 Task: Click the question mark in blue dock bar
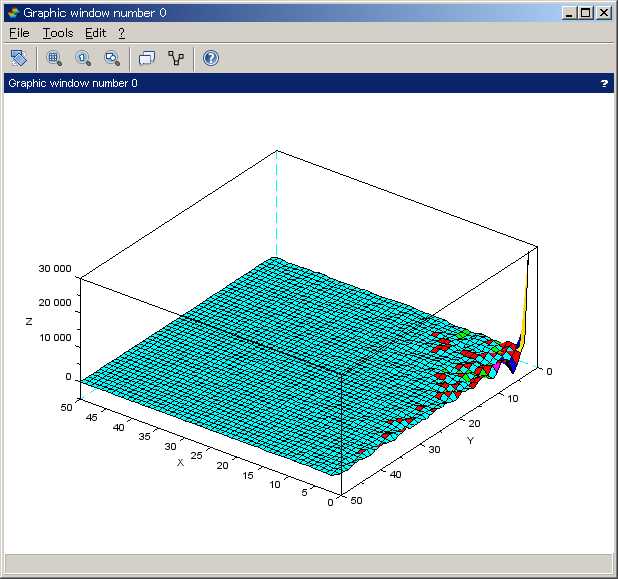pyautogui.click(x=604, y=83)
